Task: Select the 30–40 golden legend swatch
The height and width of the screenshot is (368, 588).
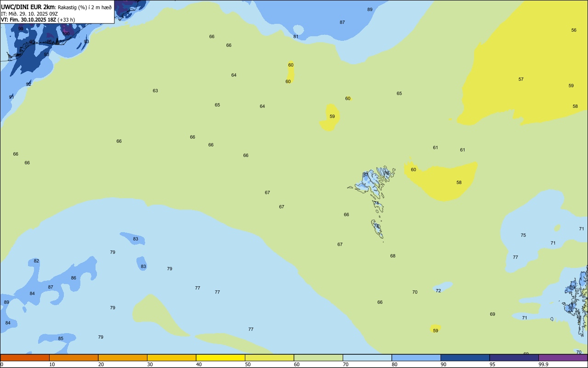Action: click(171, 357)
